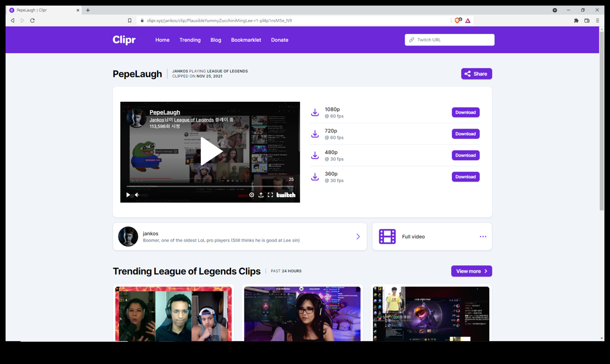This screenshot has height=364, width=610.
Task: Click the 'NOV 25, 2021' clip date
Action: point(209,76)
